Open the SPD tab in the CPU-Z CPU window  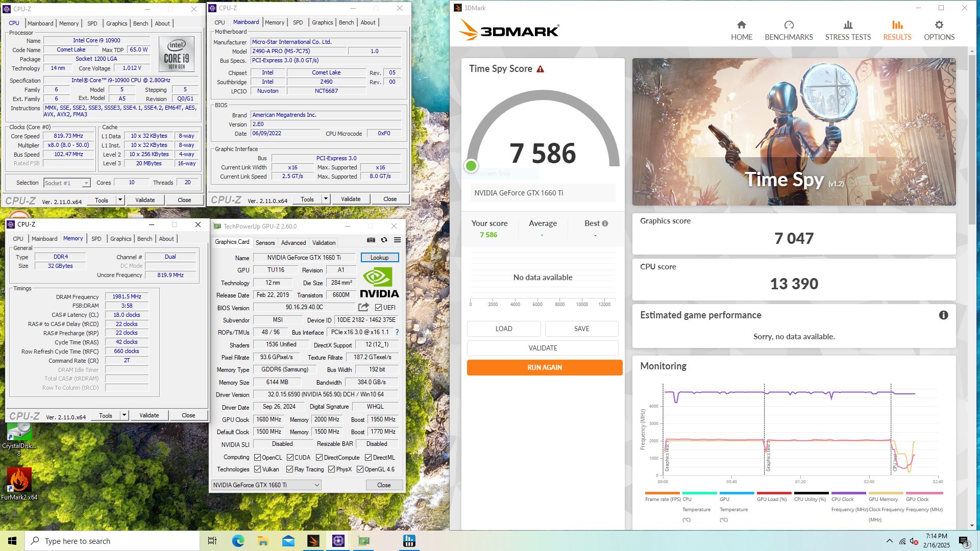click(92, 23)
